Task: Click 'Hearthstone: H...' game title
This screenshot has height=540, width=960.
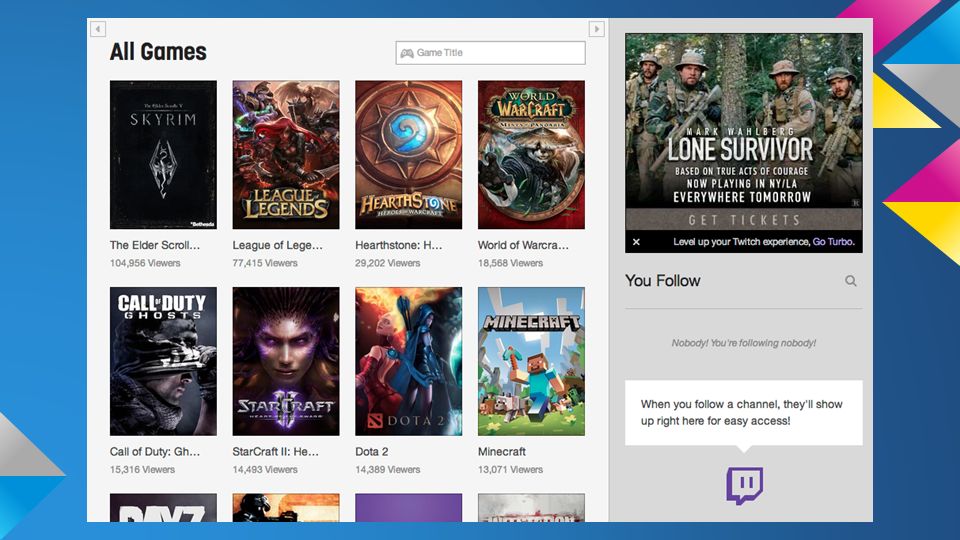Action: pos(399,245)
